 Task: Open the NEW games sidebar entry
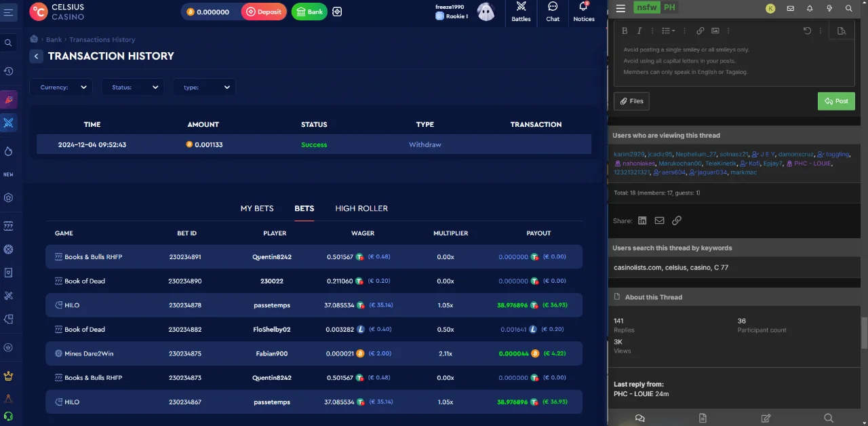tap(8, 174)
